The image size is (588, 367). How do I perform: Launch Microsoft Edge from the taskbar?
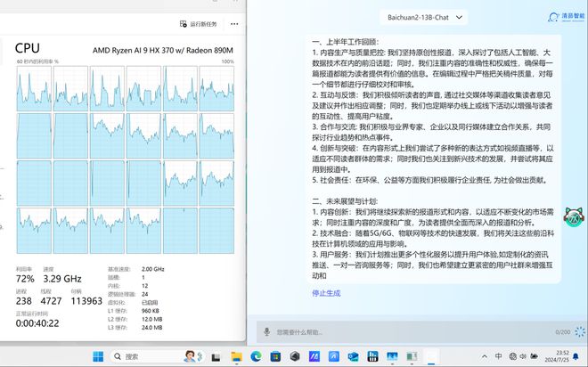(x=256, y=356)
